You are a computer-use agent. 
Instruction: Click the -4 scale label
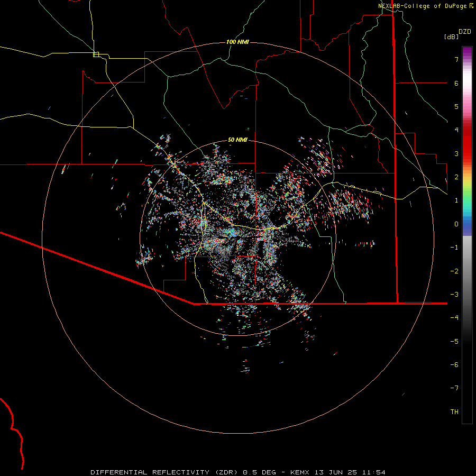(x=454, y=318)
